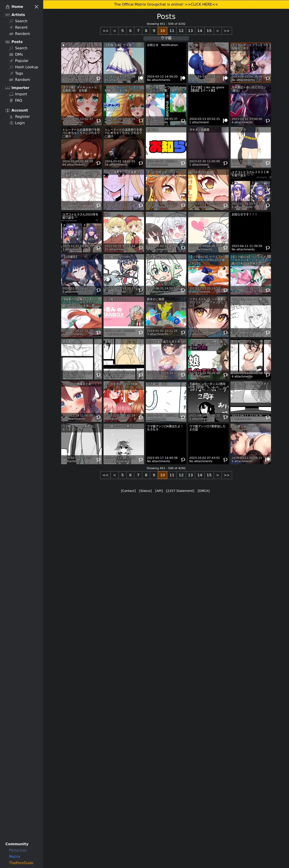Open the [DMCA] footer link
The image size is (289, 868).
[x=203, y=491]
